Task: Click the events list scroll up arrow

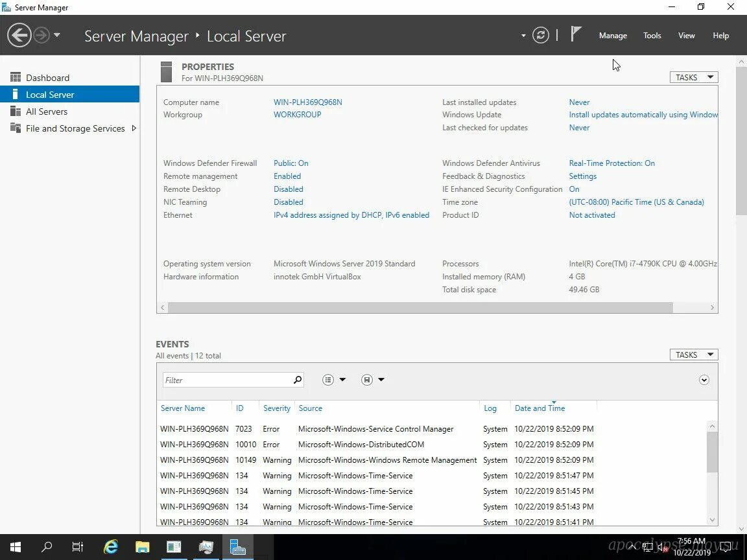Action: tap(712, 426)
